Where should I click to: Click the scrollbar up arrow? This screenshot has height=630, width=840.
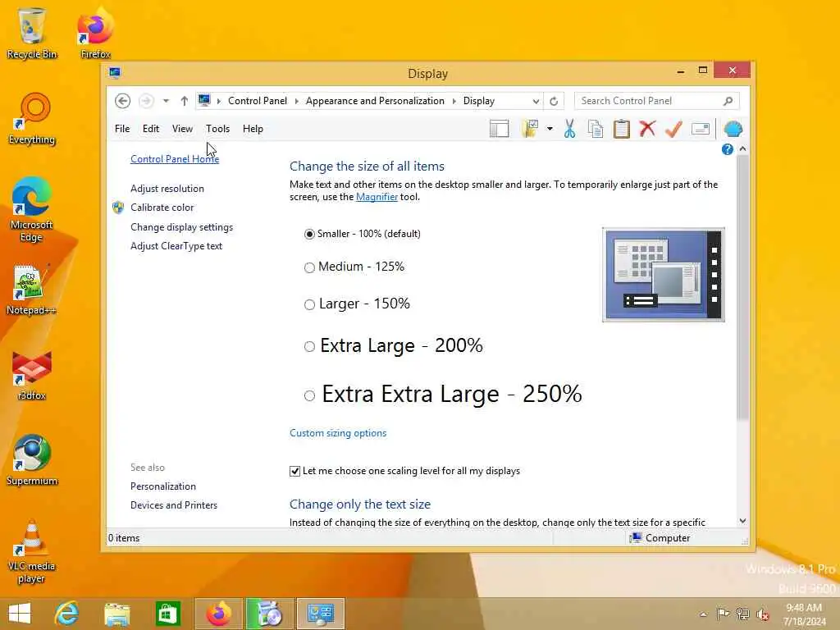[x=742, y=148]
